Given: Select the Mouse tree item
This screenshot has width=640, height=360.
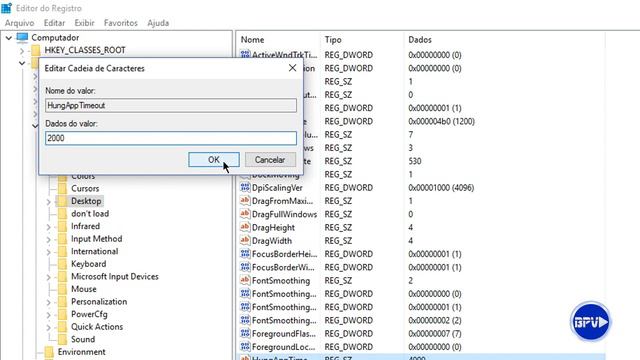Looking at the screenshot, I should (x=84, y=289).
